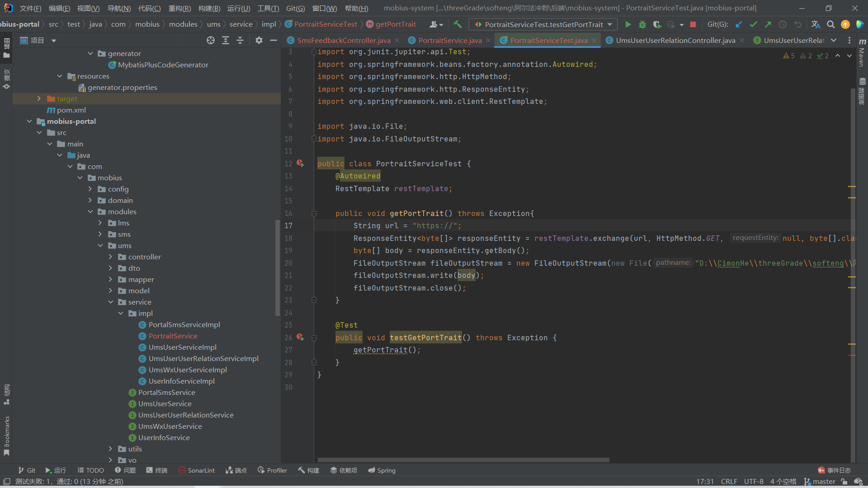Run PortraitServiceTest with green play button
This screenshot has width=868, height=488.
point(628,24)
